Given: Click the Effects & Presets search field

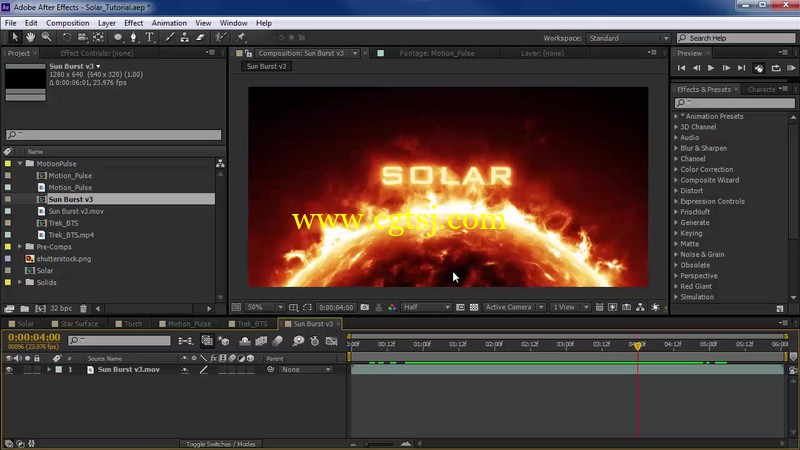Looking at the screenshot, I should tap(735, 103).
